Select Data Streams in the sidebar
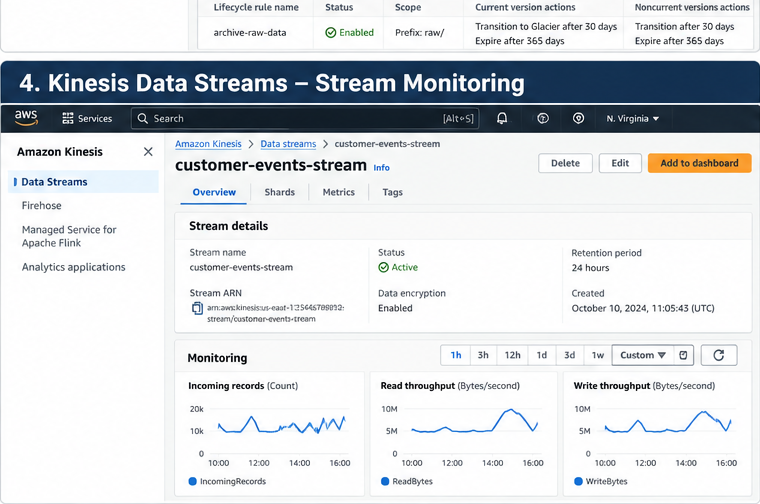The width and height of the screenshot is (760, 504). pos(83,182)
